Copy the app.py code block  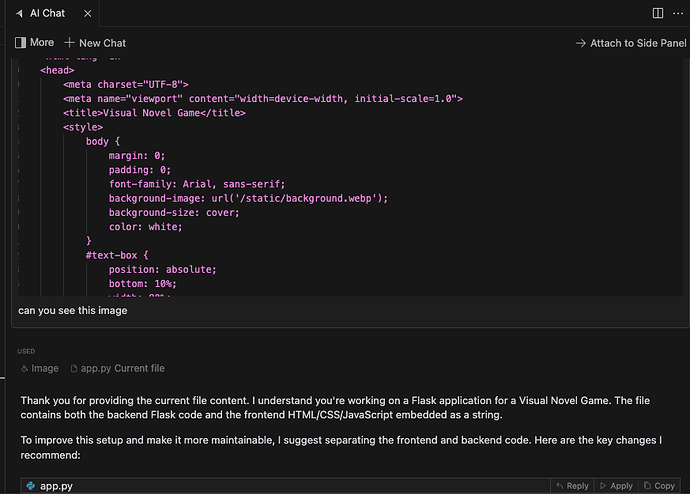[658, 486]
